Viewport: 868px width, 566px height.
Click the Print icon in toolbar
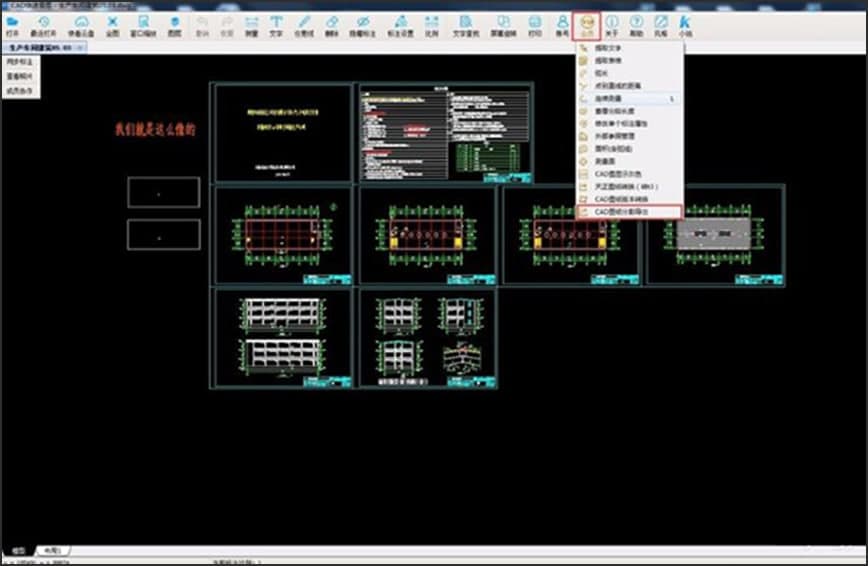pyautogui.click(x=535, y=24)
